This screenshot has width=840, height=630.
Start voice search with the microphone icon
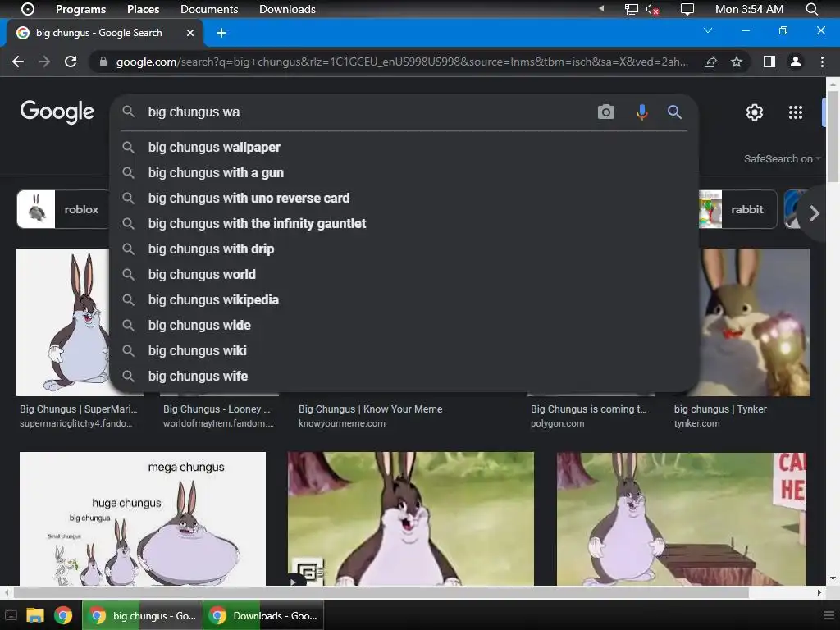point(641,112)
